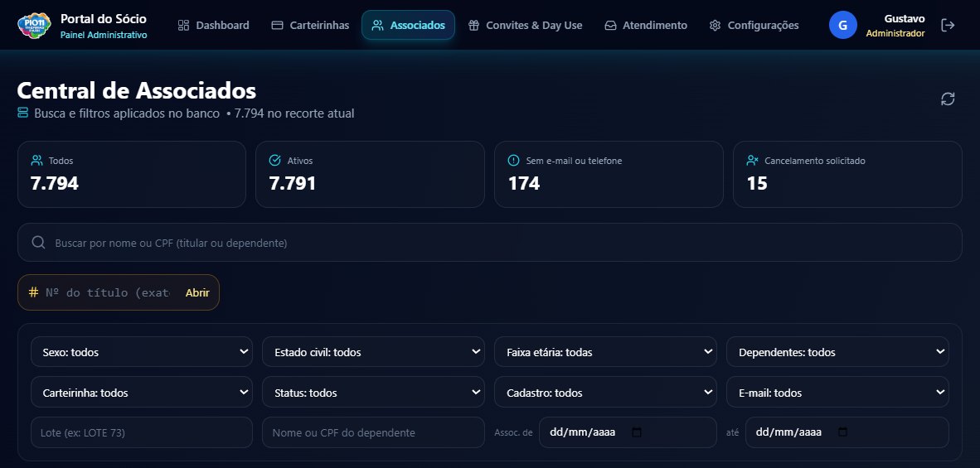Image resolution: width=980 pixels, height=468 pixels.
Task: Select the Todos 7.794 card
Action: click(131, 174)
